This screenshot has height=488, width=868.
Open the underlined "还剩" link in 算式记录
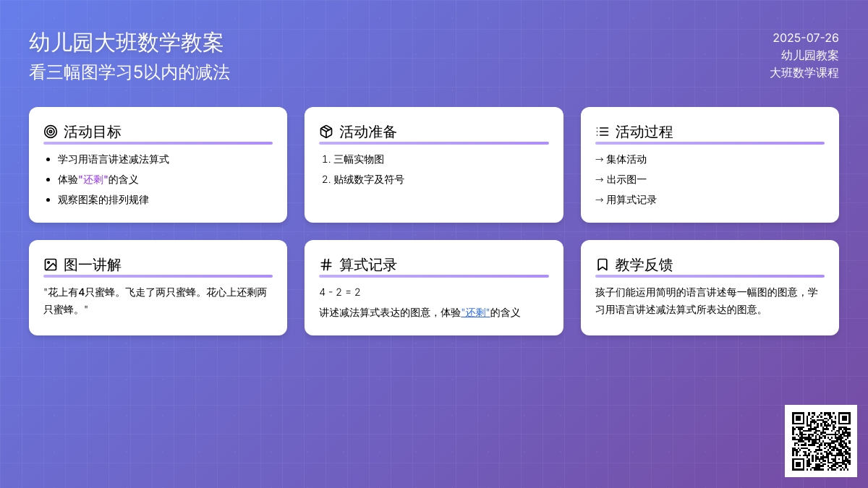pos(475,312)
